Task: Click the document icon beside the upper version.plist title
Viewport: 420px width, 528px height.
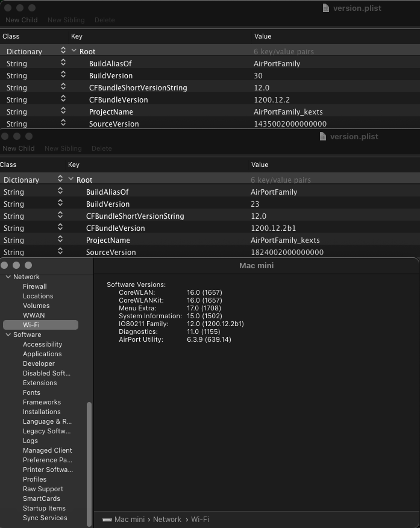Action: (x=325, y=8)
